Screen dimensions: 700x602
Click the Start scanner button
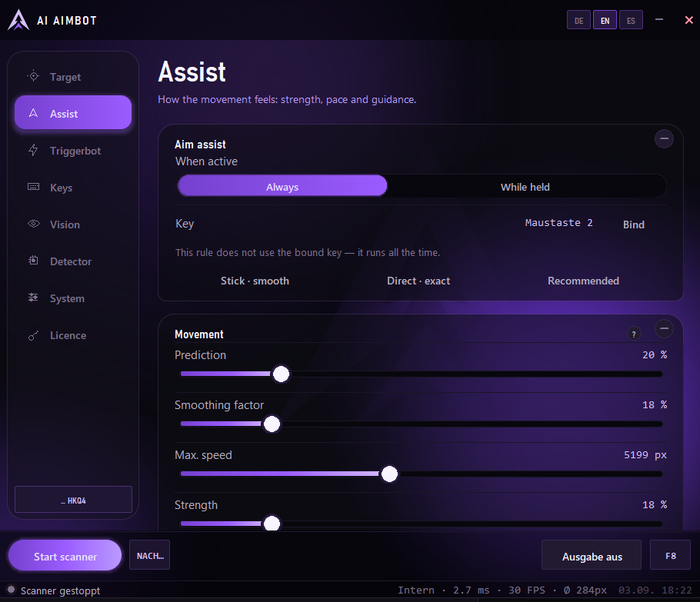coord(65,556)
